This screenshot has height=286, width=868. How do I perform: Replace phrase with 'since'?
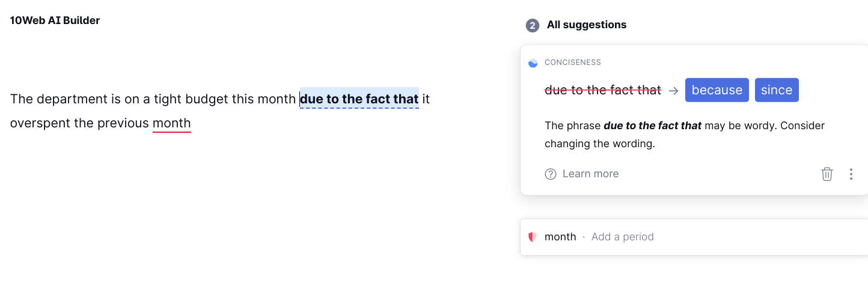click(777, 90)
